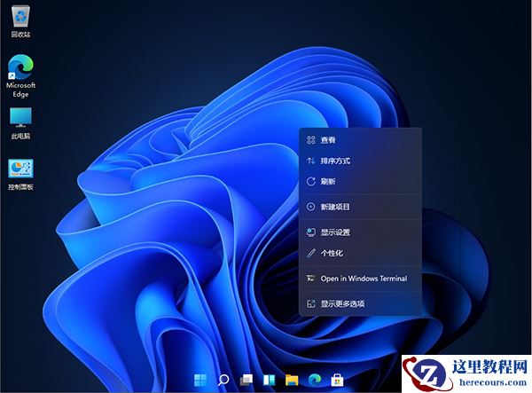Screen dimensions: 532x393
Task: Open Microsoft Store from the taskbar
Action: click(337, 380)
